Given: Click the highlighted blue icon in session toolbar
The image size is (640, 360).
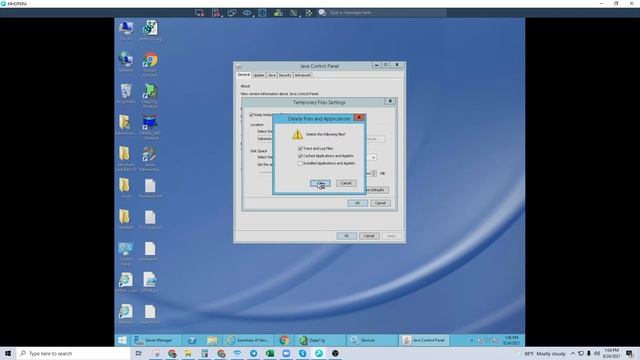Looking at the screenshot, I should [262, 13].
